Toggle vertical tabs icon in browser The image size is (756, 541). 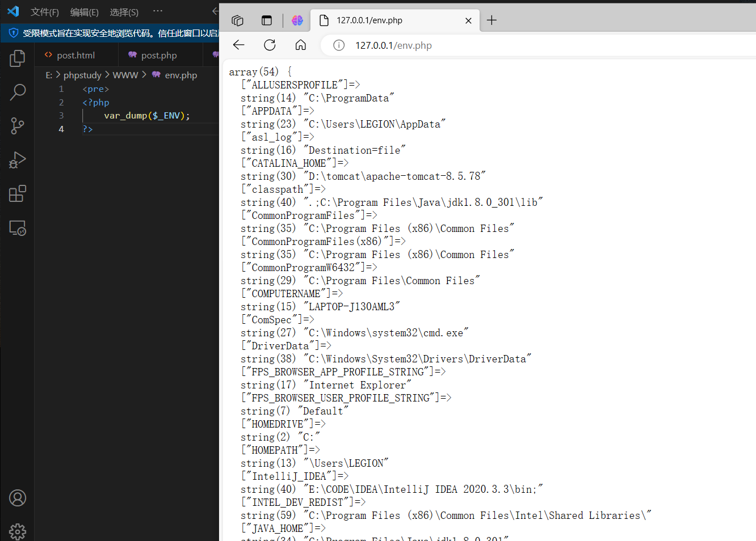tap(267, 20)
